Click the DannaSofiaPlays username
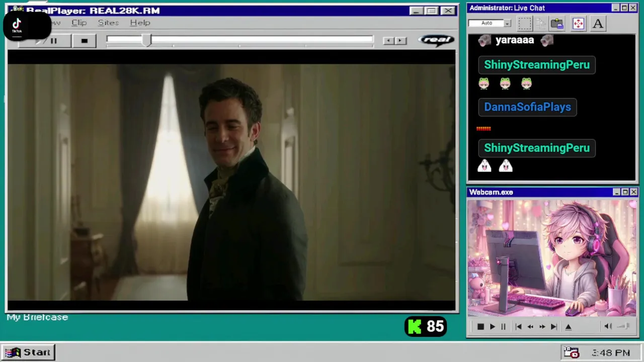 [x=527, y=107]
